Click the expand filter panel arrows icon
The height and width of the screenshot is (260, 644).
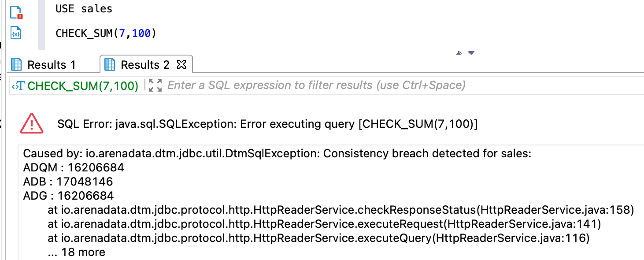tap(155, 85)
